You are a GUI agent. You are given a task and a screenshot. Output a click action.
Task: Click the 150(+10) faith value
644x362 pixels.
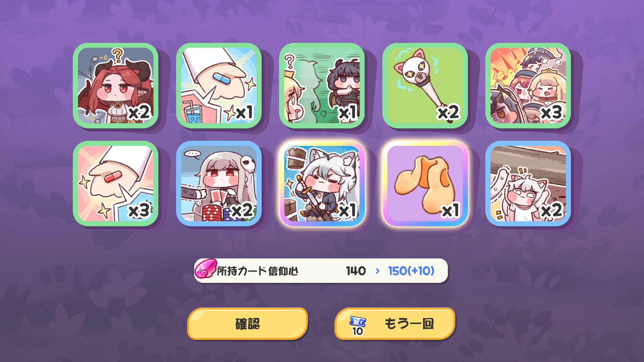pos(411,271)
